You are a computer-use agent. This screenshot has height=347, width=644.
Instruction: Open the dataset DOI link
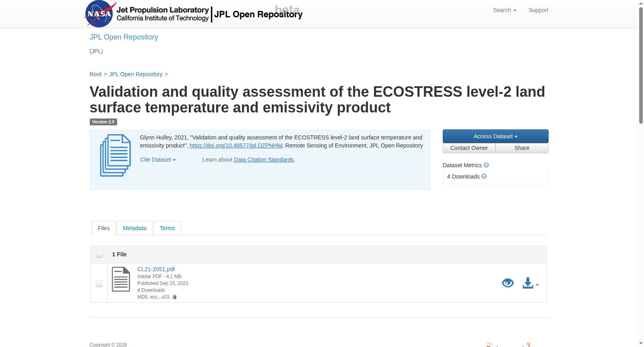236,145
